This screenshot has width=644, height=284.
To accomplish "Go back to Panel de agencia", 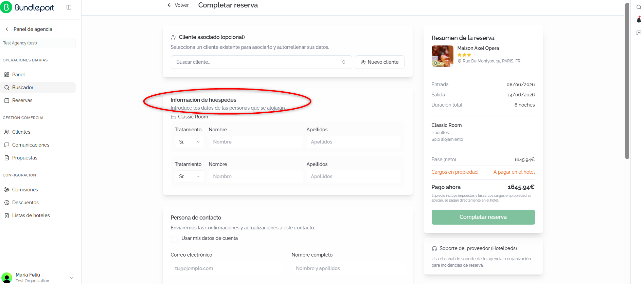I will [x=33, y=29].
